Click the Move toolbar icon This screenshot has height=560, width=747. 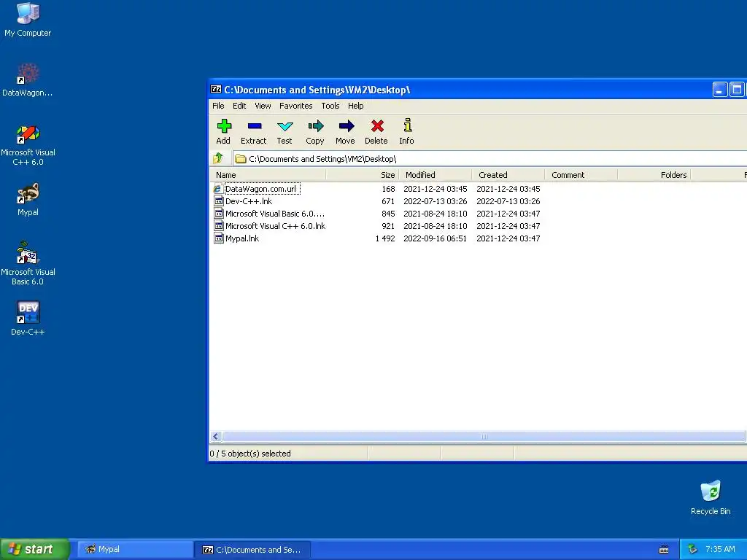click(x=346, y=126)
